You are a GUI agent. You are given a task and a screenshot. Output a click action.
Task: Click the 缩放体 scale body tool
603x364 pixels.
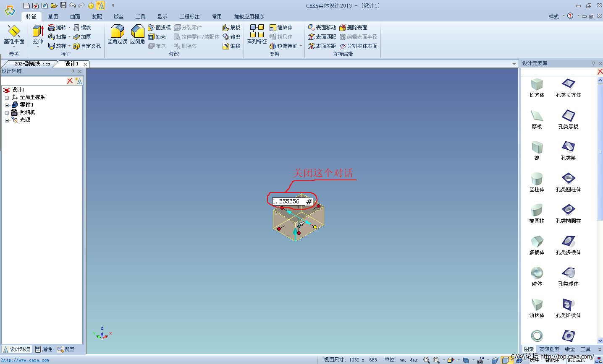(x=281, y=28)
